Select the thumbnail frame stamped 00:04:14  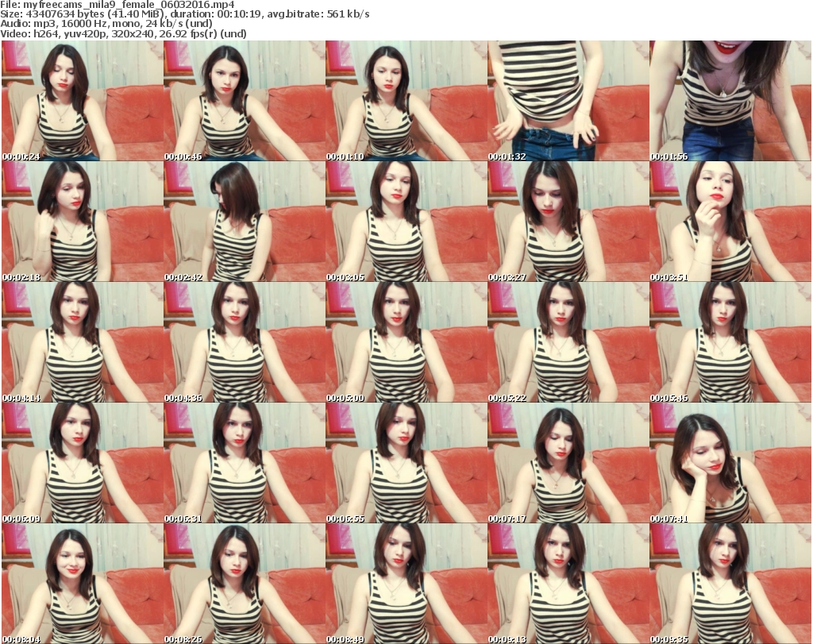pos(83,342)
